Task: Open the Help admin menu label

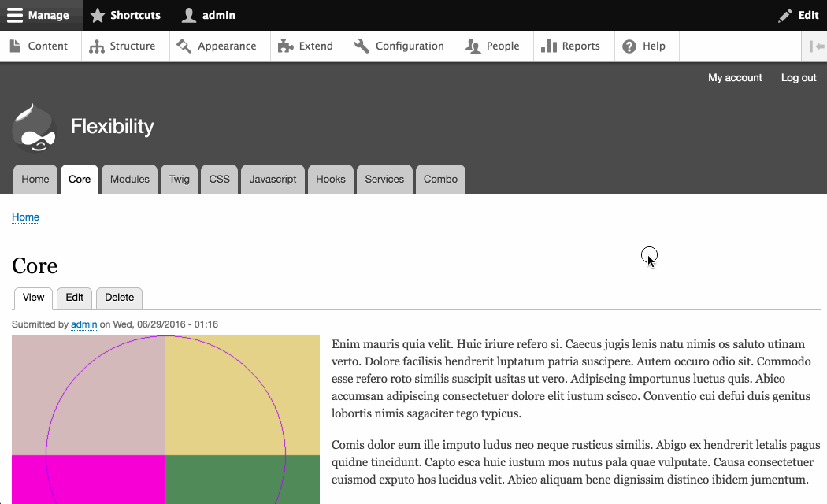Action: [x=654, y=46]
